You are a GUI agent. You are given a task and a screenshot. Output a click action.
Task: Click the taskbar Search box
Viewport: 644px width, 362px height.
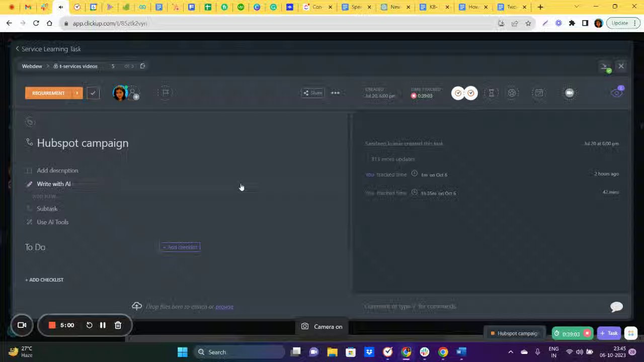(238, 352)
